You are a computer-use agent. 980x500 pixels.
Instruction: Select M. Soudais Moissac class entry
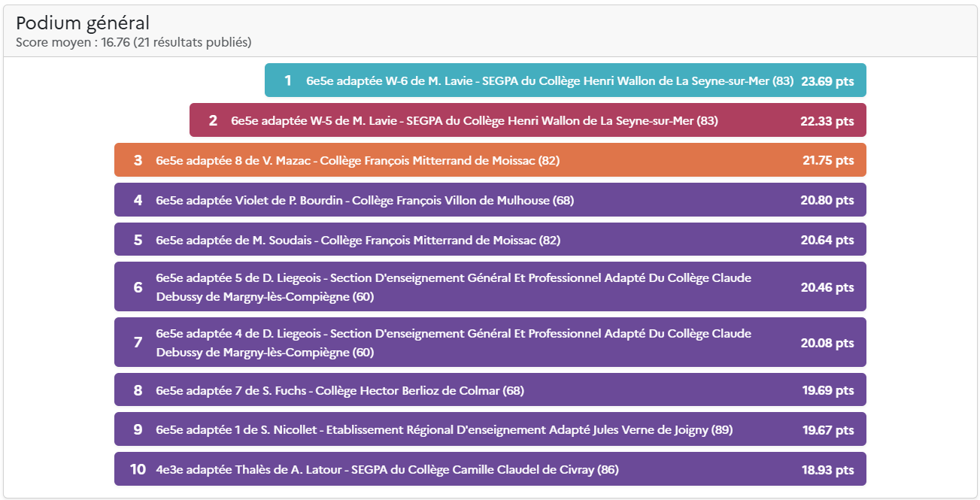pyautogui.click(x=358, y=240)
